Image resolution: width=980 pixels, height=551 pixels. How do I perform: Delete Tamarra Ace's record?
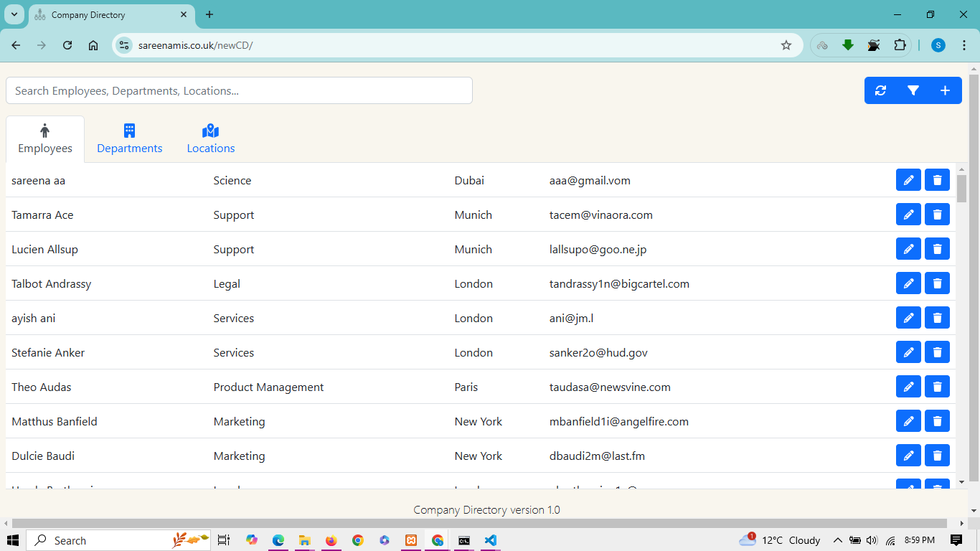[x=937, y=215]
